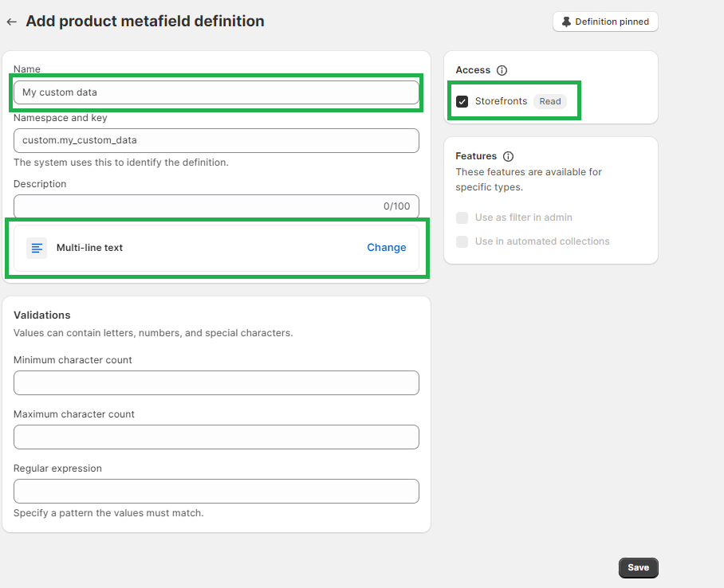Click the Add product metafield definition heading
The image size is (724, 588).
pyautogui.click(x=142, y=22)
